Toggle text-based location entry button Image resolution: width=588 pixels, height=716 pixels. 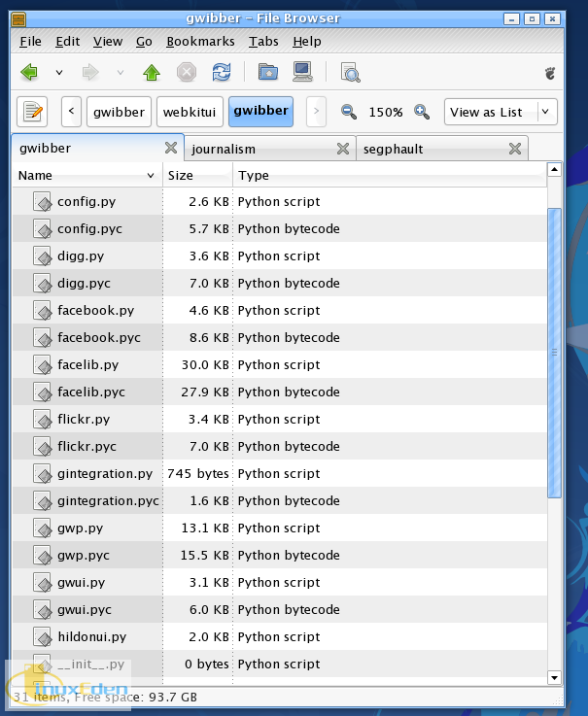(x=32, y=111)
